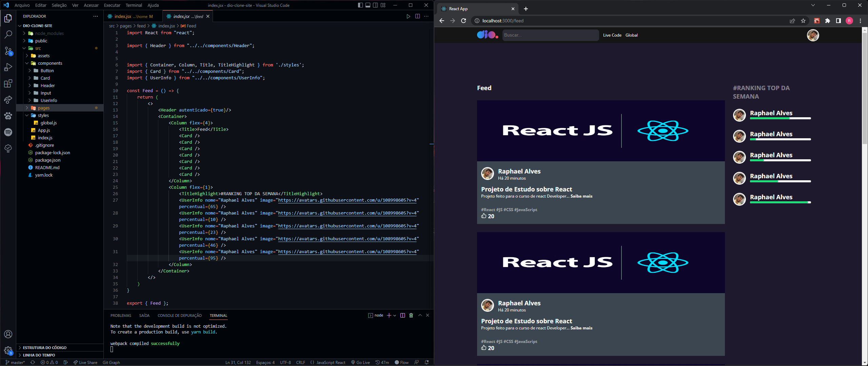
Task: Open the Source Control view
Action: click(8, 51)
